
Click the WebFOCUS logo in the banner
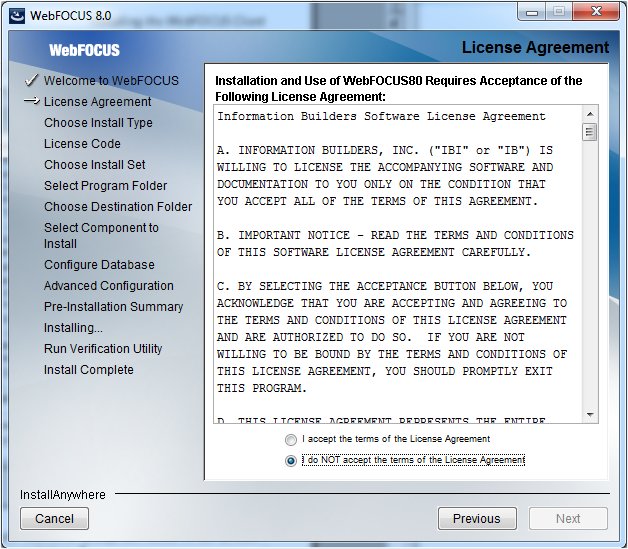pyautogui.click(x=85, y=50)
